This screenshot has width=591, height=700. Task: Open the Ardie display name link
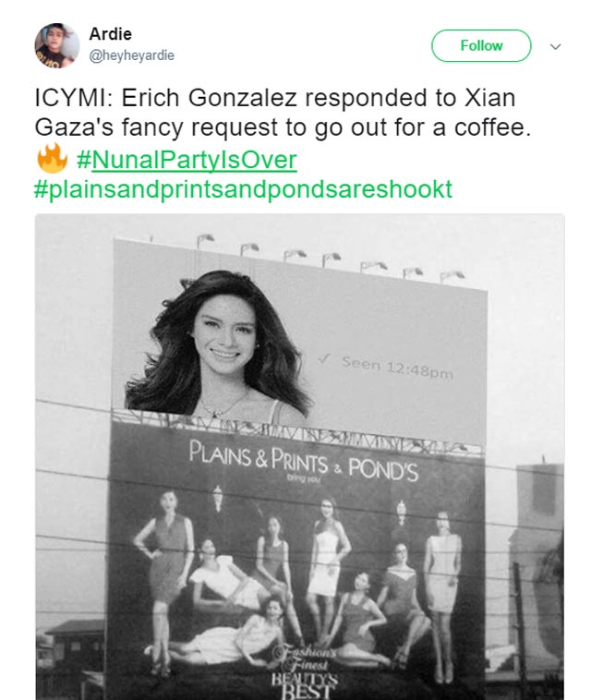[110, 34]
